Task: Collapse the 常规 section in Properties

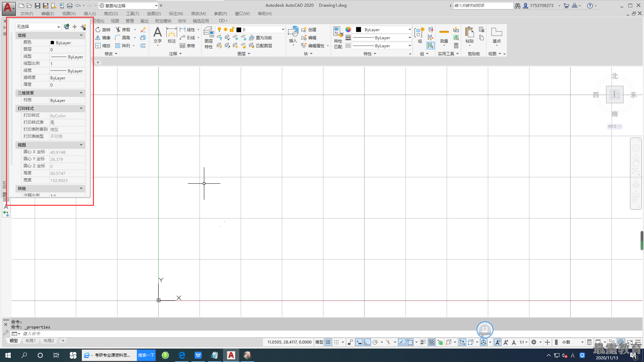Action: (81, 35)
